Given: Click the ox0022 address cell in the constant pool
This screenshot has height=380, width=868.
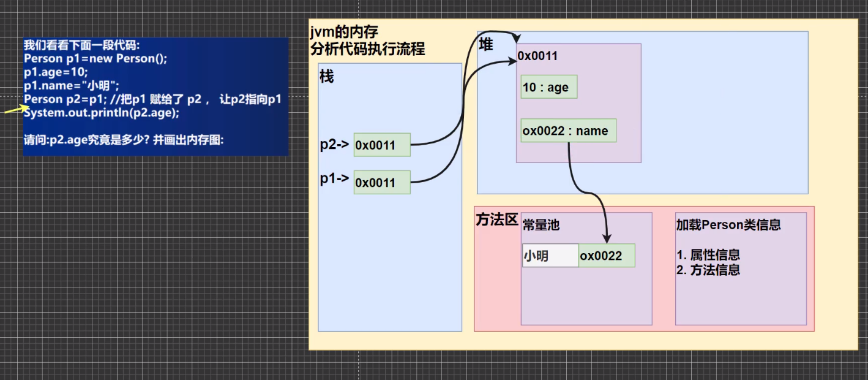Looking at the screenshot, I should 606,255.
